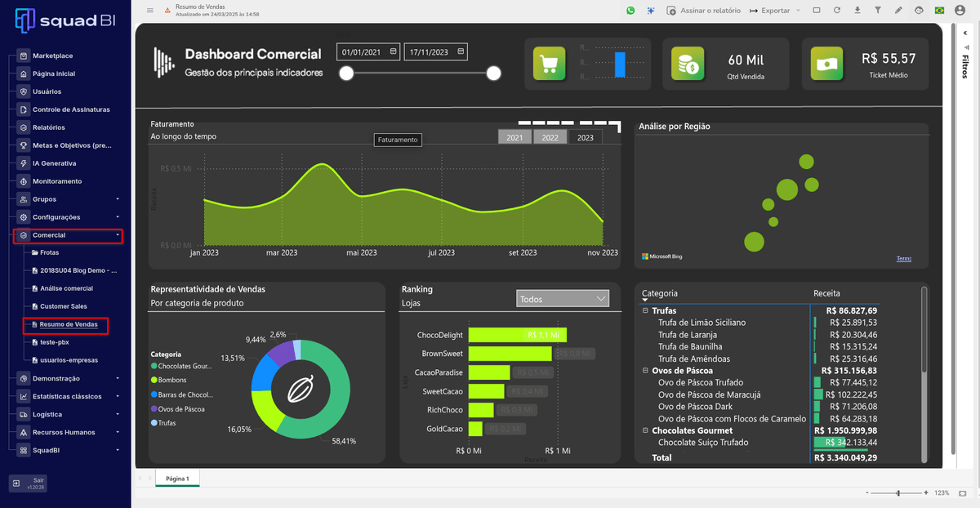
Task: Toggle the 2021 year filter button
Action: click(x=514, y=137)
